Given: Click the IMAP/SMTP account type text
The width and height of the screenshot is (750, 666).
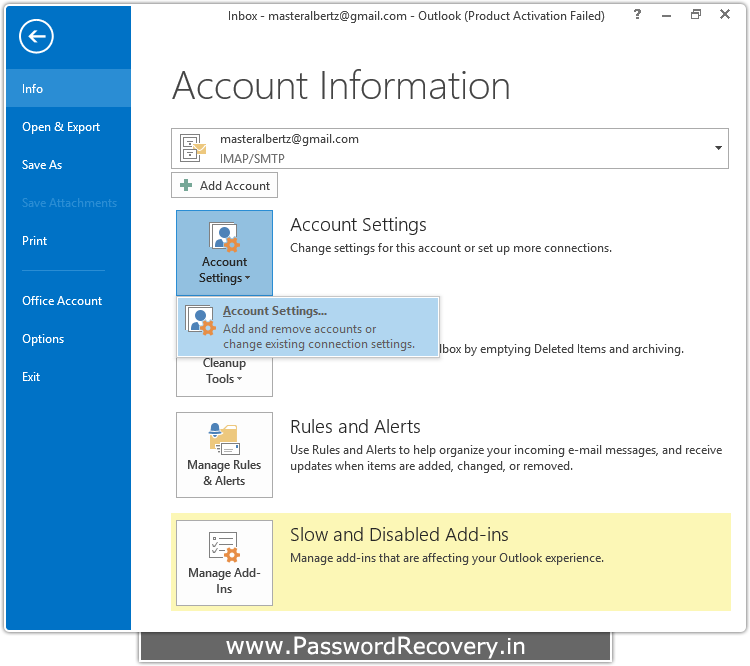Looking at the screenshot, I should 252,158.
